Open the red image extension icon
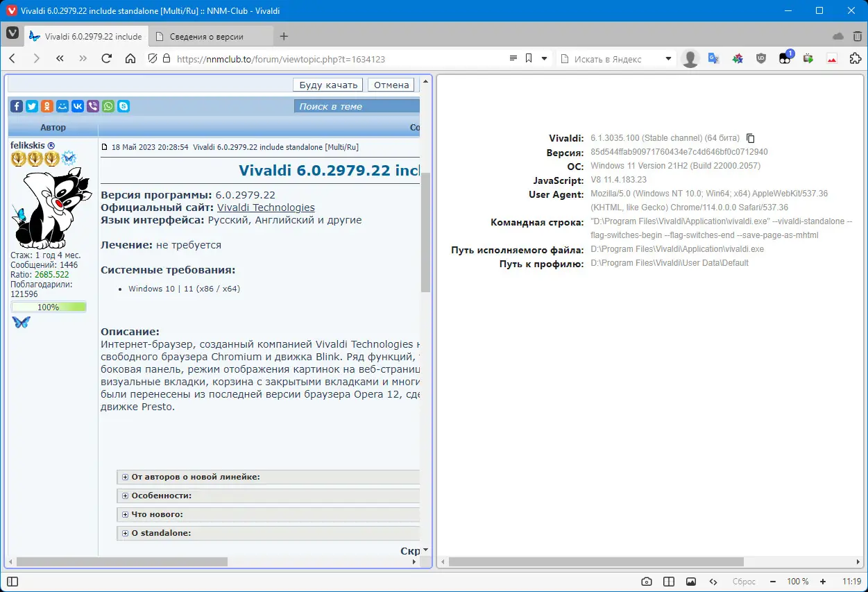 coord(832,59)
